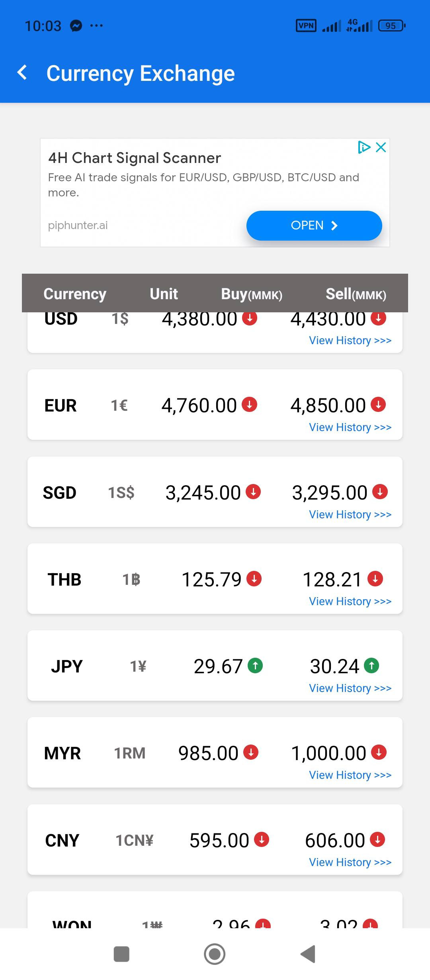Tap CNY buy rate red down-arrow
Image resolution: width=430 pixels, height=980 pixels.
click(x=262, y=839)
